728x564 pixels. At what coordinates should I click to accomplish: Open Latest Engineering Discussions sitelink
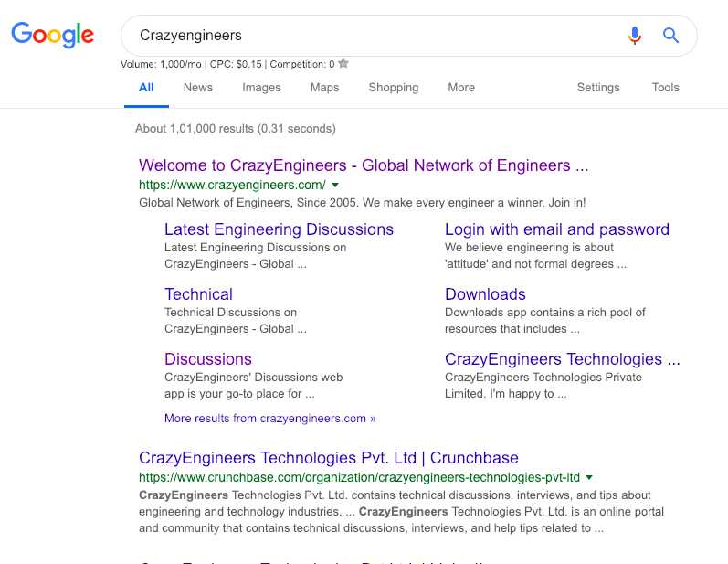(x=279, y=229)
